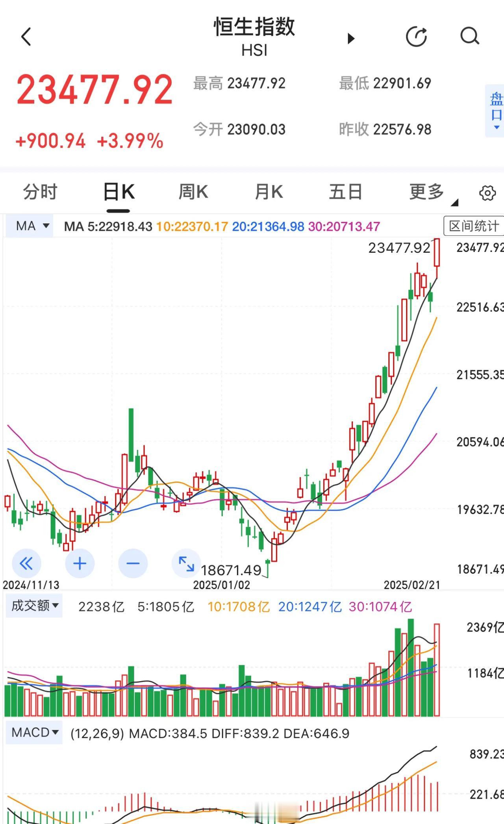Screen dimensions: 504x824
Task: Expand the 更多 period menu
Action: [x=433, y=193]
